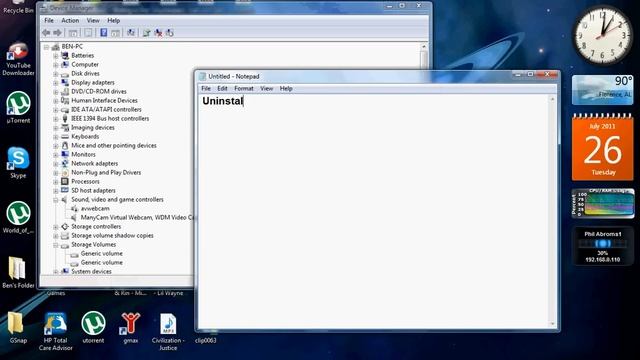Select ManyCam Virtual Webcam device

pos(138,218)
